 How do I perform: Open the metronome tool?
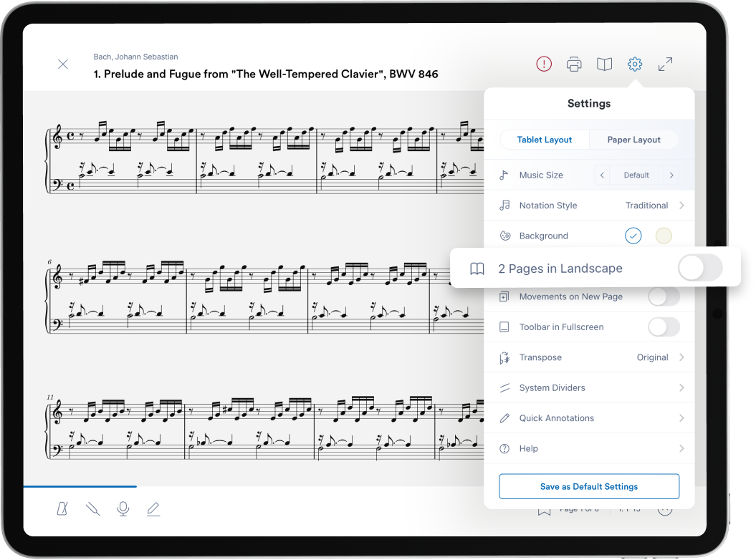pyautogui.click(x=62, y=508)
